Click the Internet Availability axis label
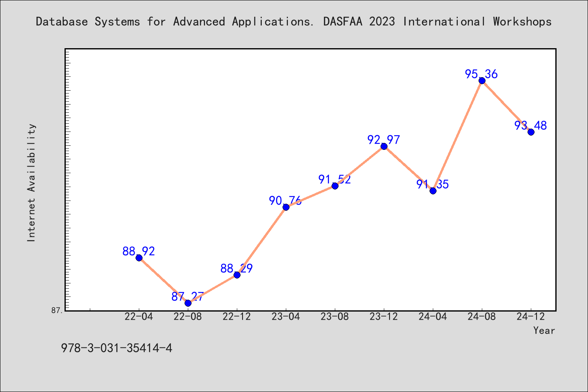The image size is (588, 392). [x=31, y=183]
